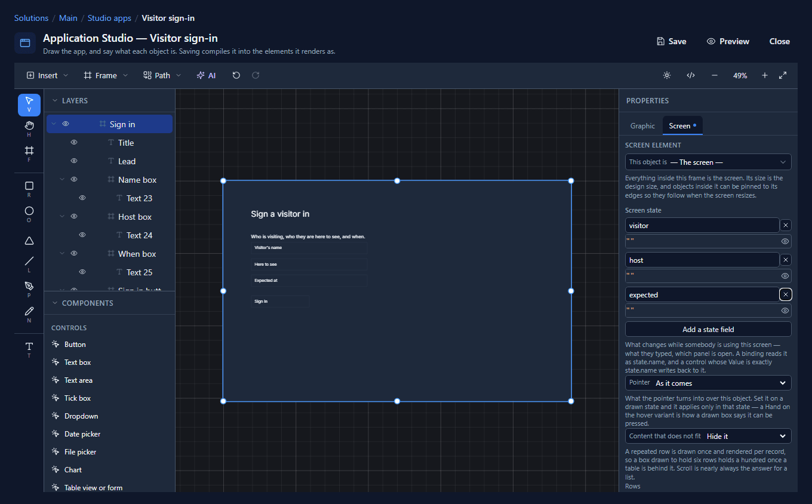Choose the Frame tool in the tool rail

click(29, 155)
